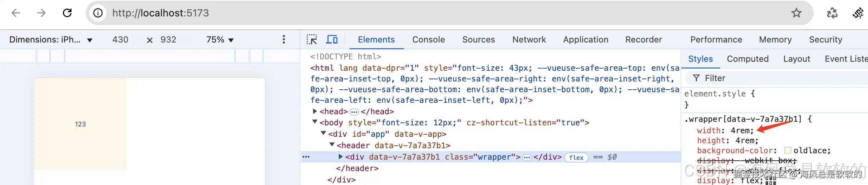Select the Computed sidebar tab
Screen dimensions: 868x185
coord(748,59)
